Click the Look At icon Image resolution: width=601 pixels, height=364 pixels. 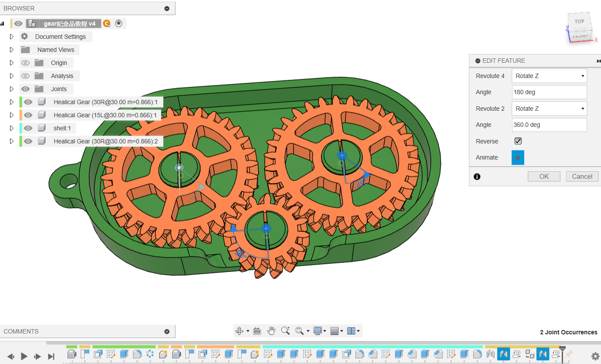click(257, 331)
